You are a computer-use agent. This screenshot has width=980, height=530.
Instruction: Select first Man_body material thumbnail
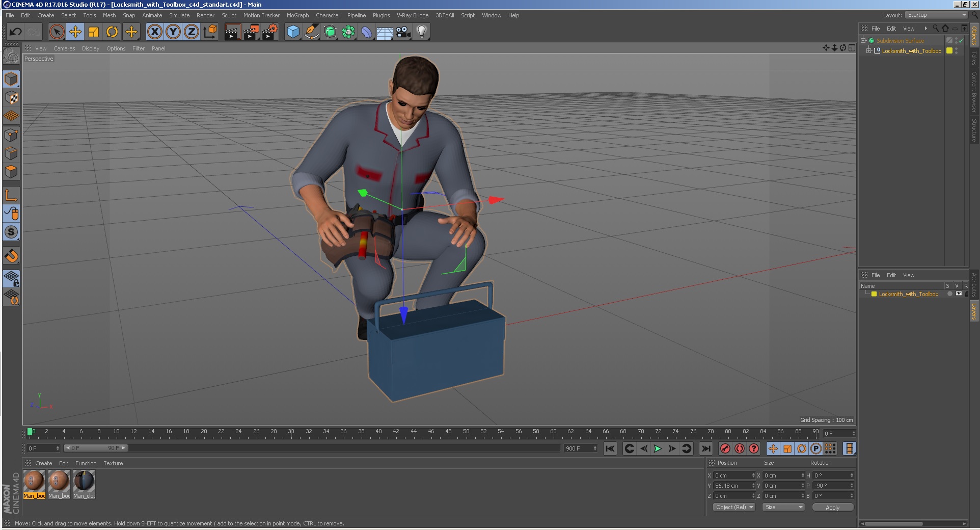pos(34,484)
